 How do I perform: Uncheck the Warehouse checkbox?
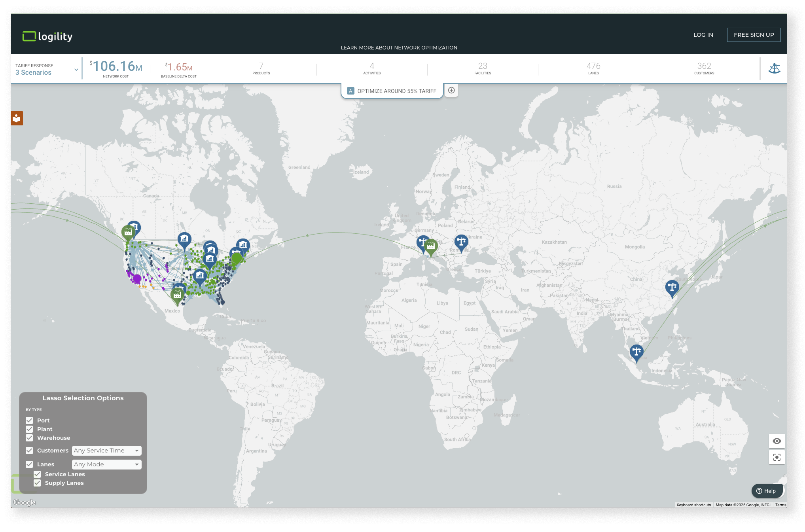coord(29,438)
